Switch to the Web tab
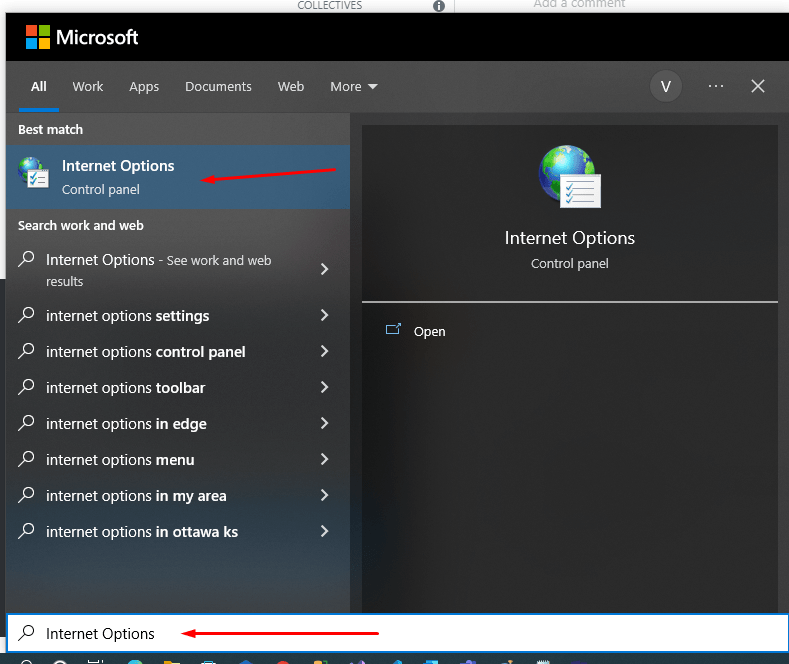This screenshot has height=664, width=789. (291, 87)
